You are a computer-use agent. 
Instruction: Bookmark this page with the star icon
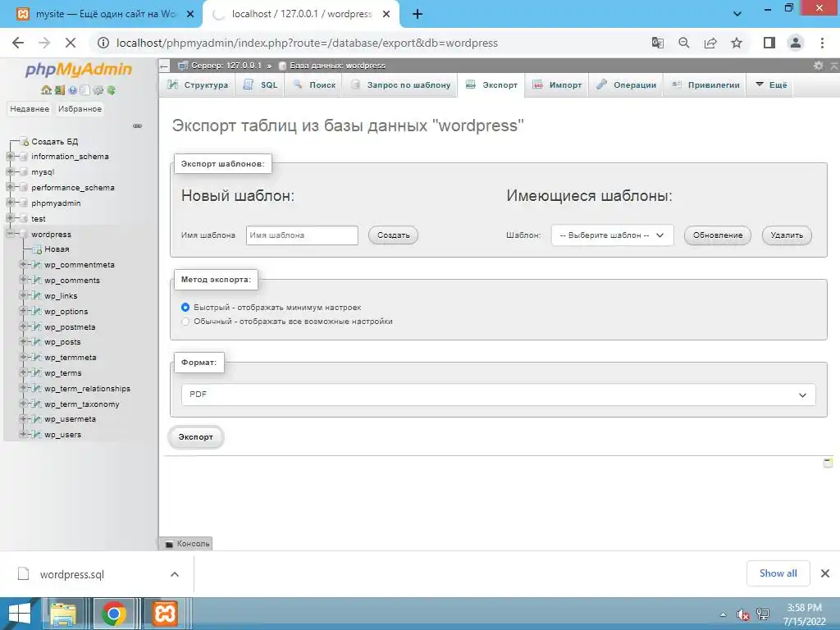coord(737,43)
